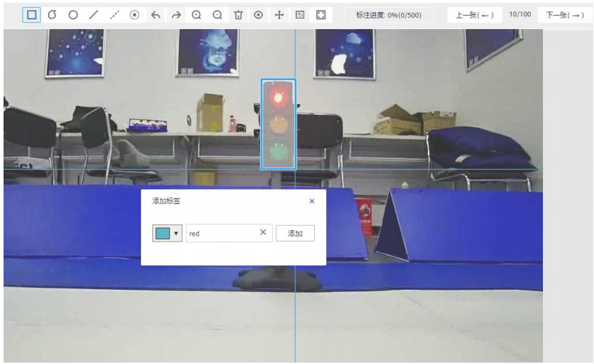Select the straight line tool
Viewport: 594px width, 364px height.
click(x=94, y=15)
